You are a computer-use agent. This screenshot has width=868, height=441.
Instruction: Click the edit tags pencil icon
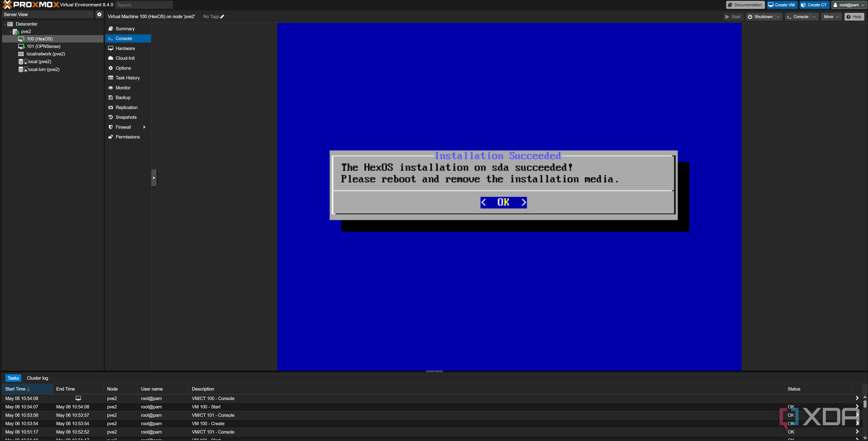click(x=222, y=17)
